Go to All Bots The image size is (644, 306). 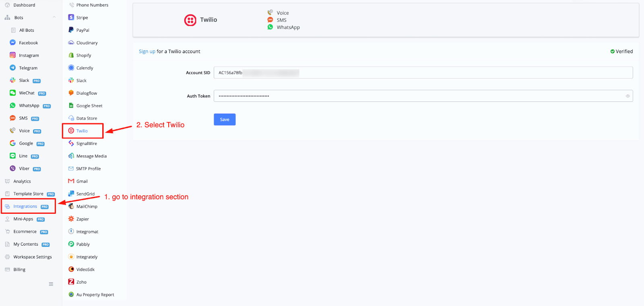pos(27,30)
